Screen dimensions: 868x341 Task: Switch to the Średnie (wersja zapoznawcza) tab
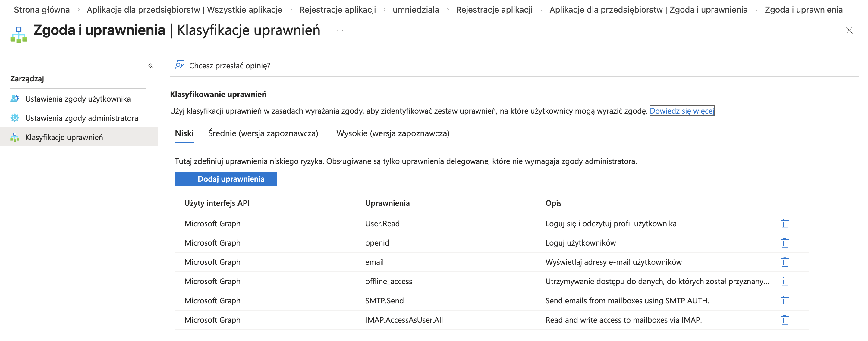pos(263,133)
